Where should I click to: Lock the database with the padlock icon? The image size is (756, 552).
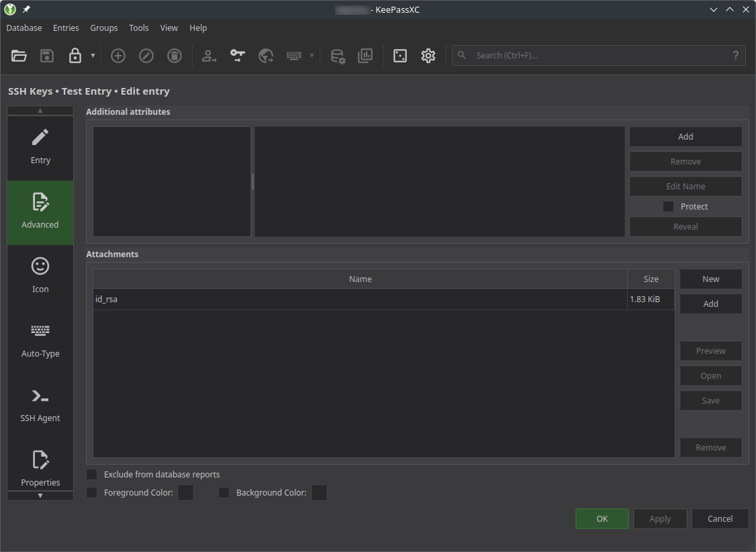(75, 56)
